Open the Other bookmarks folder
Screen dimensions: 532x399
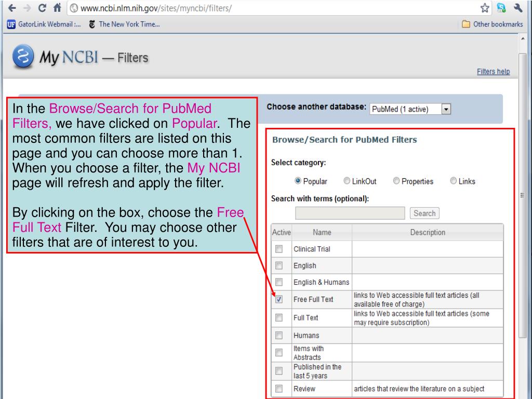493,24
